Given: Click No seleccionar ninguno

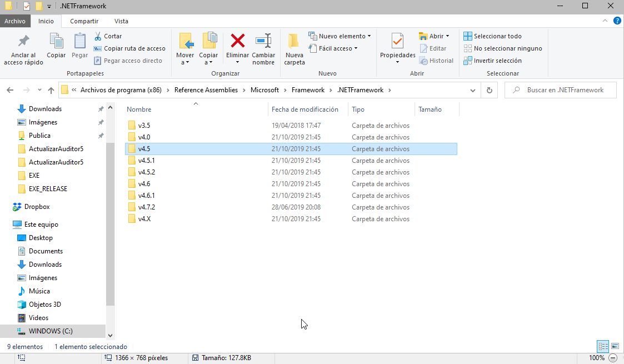Looking at the screenshot, I should tap(503, 48).
